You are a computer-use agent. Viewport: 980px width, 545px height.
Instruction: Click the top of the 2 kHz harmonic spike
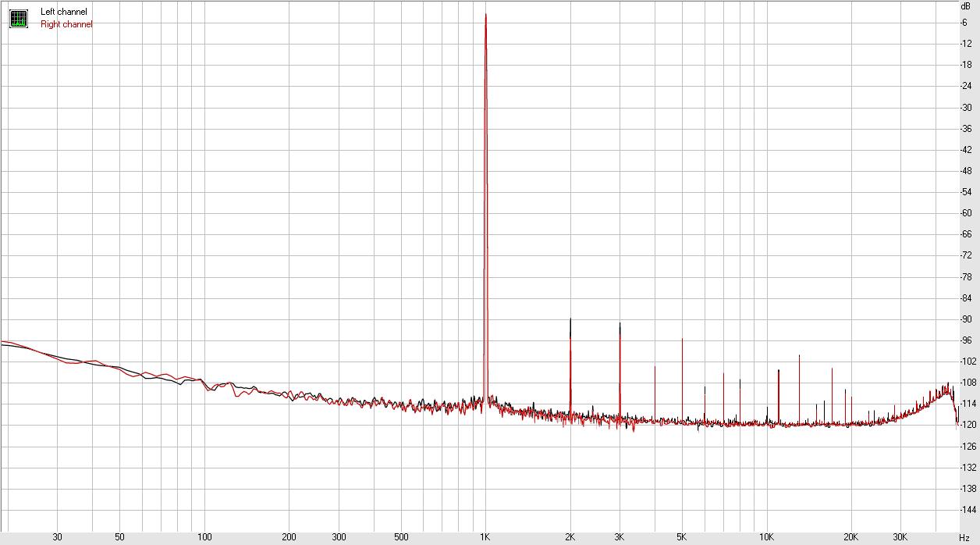(570, 319)
